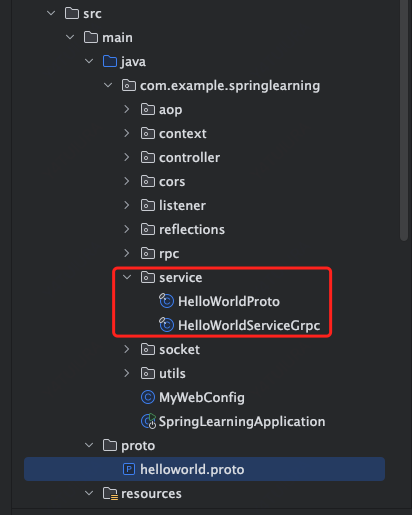Collapse the proto folder

click(89, 445)
